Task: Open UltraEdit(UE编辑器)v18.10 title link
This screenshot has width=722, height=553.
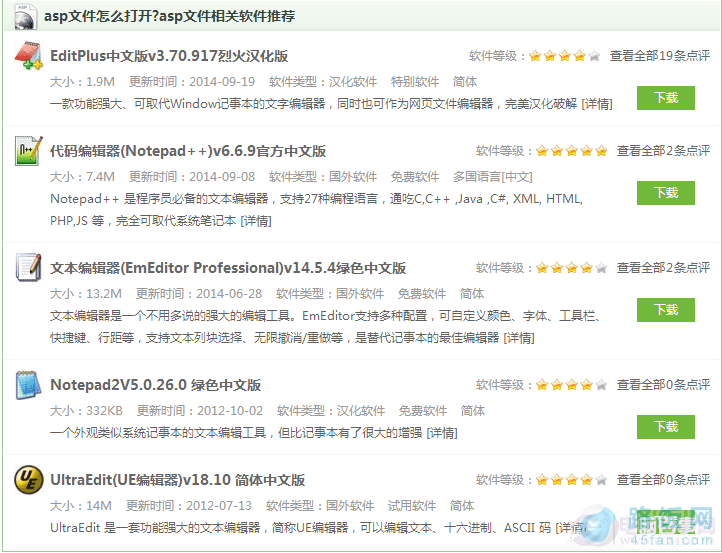Action: pos(177,480)
